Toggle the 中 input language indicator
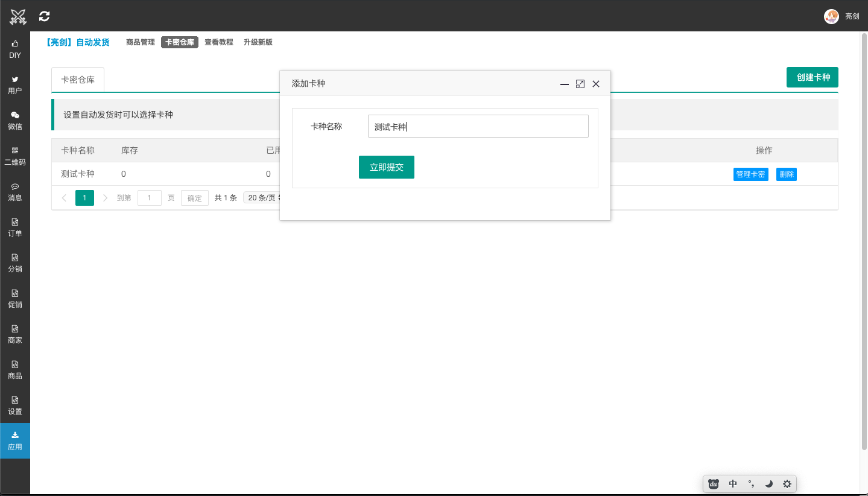This screenshot has height=496, width=868. tap(733, 483)
